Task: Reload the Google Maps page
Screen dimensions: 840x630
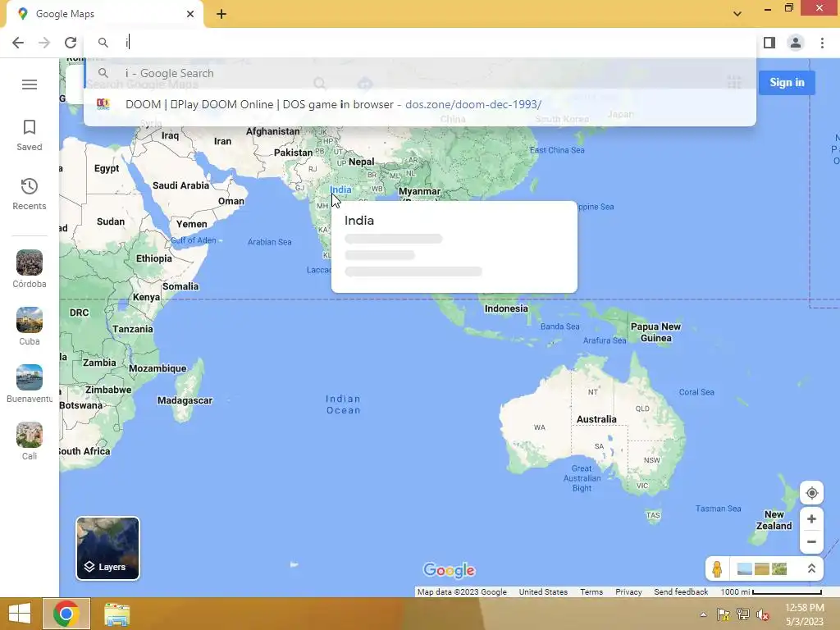Action: pos(71,43)
